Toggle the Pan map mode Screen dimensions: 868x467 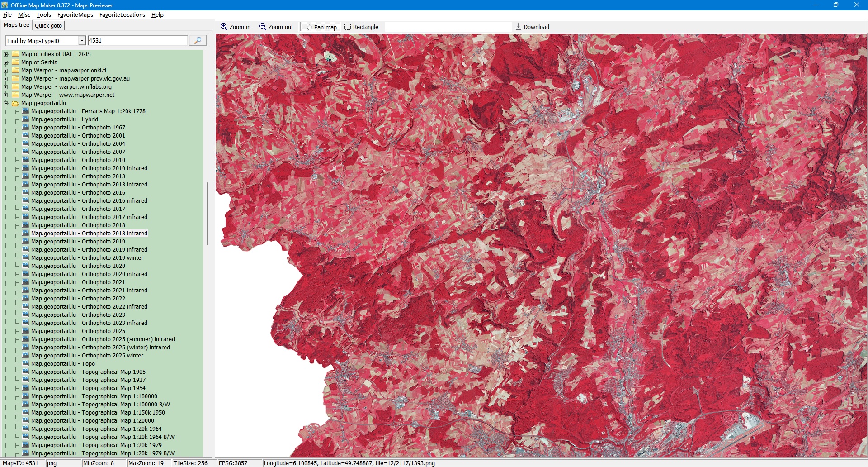pyautogui.click(x=321, y=27)
